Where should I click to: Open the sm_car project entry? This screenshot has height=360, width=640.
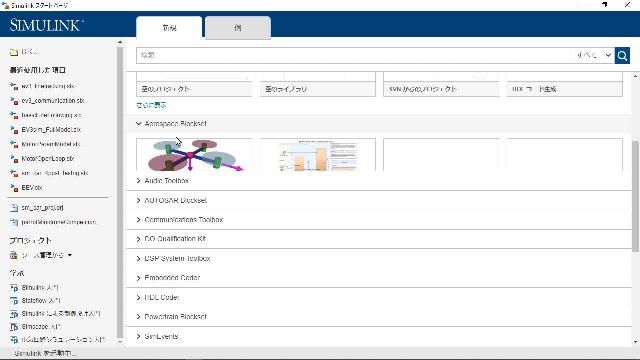tap(42, 208)
